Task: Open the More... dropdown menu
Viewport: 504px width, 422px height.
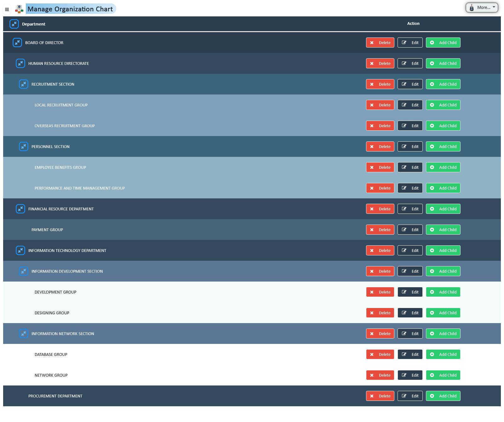Action: click(x=482, y=8)
